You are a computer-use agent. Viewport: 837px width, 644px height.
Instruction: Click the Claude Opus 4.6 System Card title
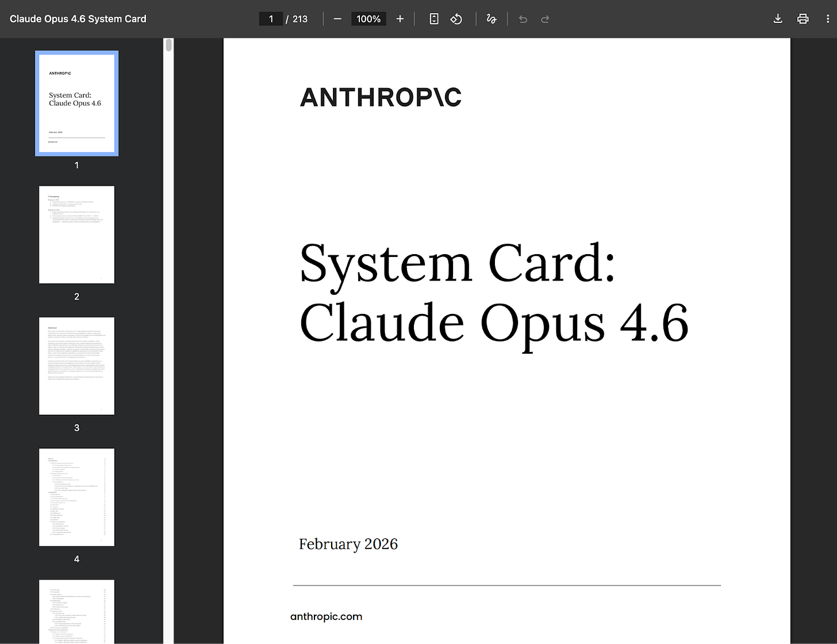(78, 18)
